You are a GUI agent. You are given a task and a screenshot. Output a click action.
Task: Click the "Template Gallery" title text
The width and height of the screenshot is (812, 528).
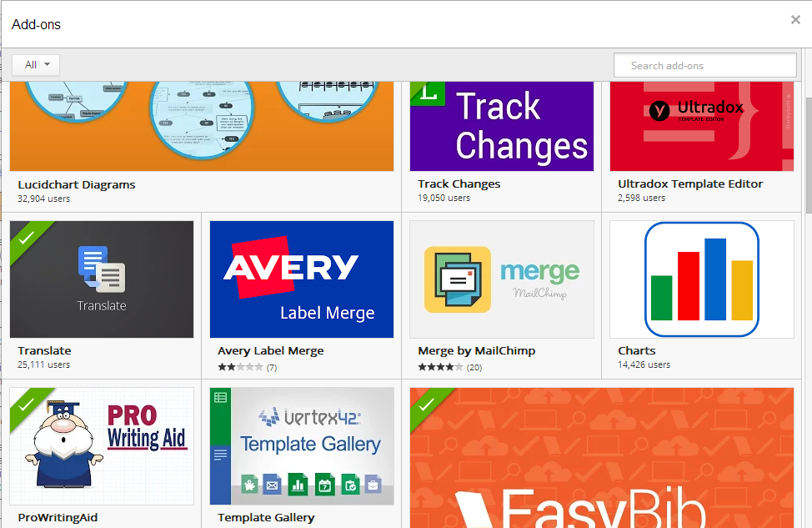pyautogui.click(x=266, y=518)
